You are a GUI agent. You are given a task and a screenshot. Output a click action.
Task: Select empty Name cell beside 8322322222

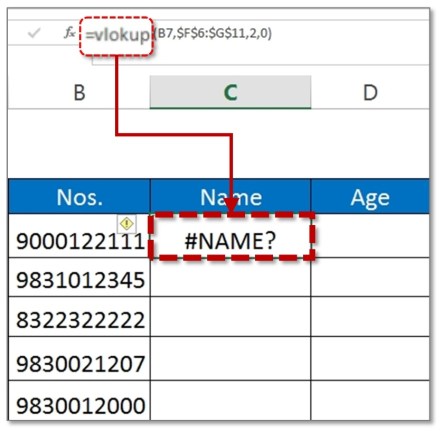[230, 317]
